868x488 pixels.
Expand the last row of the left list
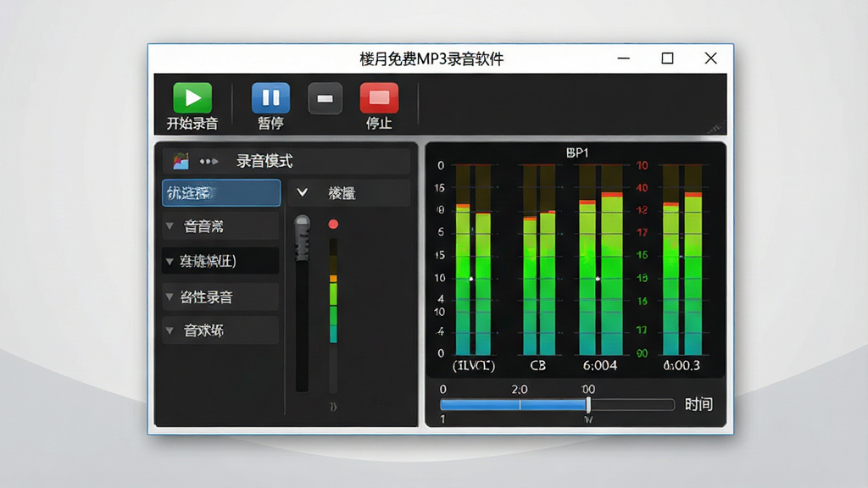170,331
